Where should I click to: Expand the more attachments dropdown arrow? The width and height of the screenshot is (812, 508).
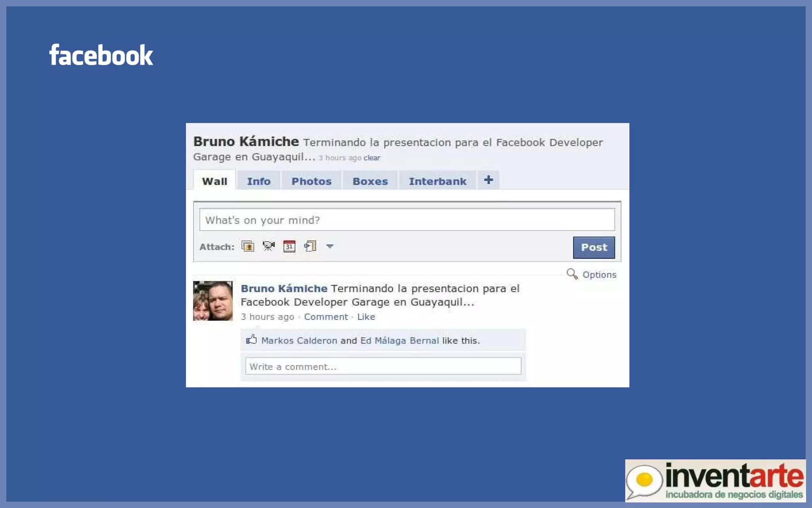(x=329, y=246)
